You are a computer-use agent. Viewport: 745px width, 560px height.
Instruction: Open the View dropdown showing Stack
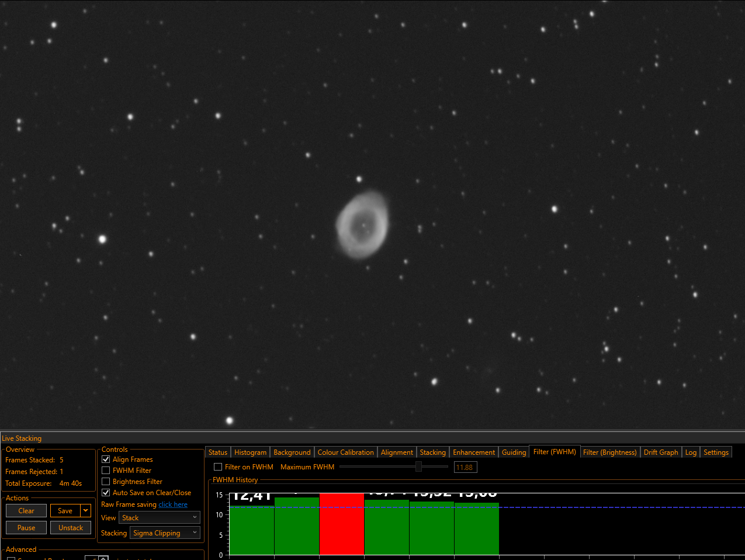pyautogui.click(x=160, y=518)
